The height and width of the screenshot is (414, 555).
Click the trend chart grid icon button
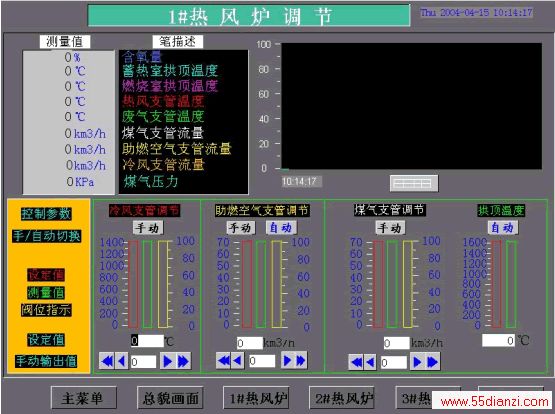[x=413, y=183]
